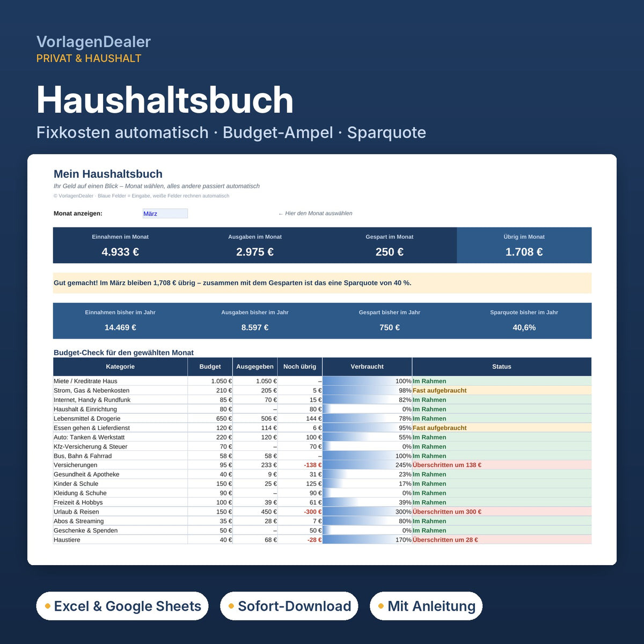Click the Gespart im Monat 250 € tile
This screenshot has width=644, height=644.
(390, 245)
